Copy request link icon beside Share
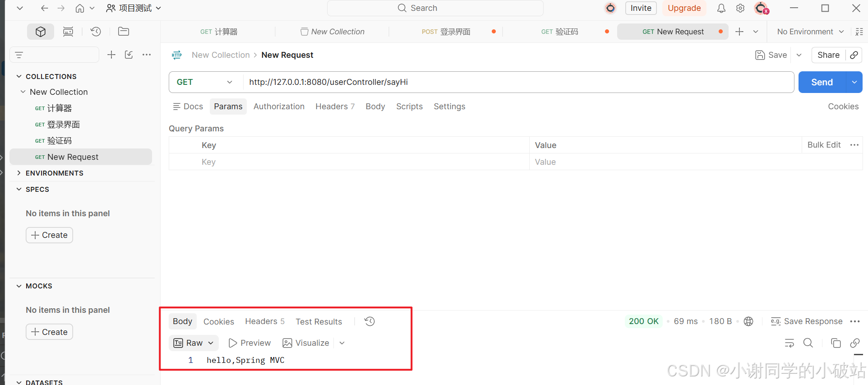Screen dimensions: 868x385 (854, 55)
